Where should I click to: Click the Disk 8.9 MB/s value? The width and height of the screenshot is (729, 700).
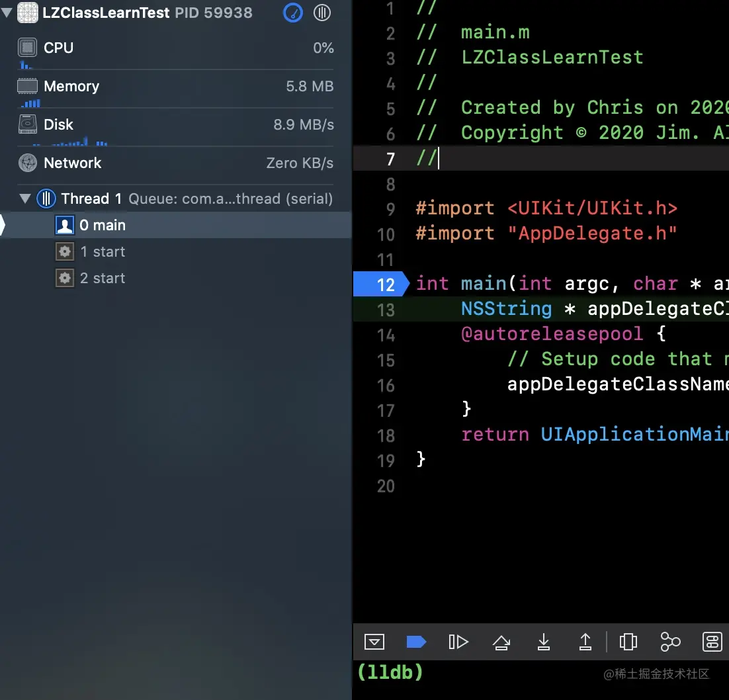304,124
